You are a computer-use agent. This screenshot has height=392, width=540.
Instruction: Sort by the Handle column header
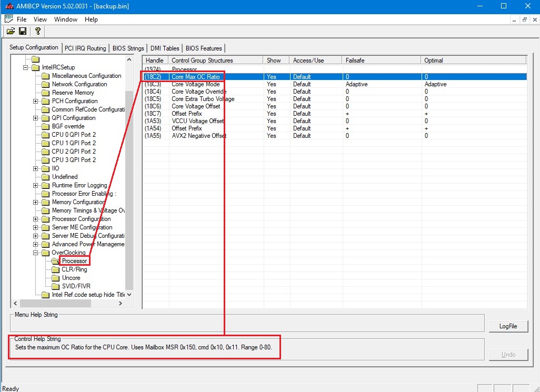pos(156,60)
